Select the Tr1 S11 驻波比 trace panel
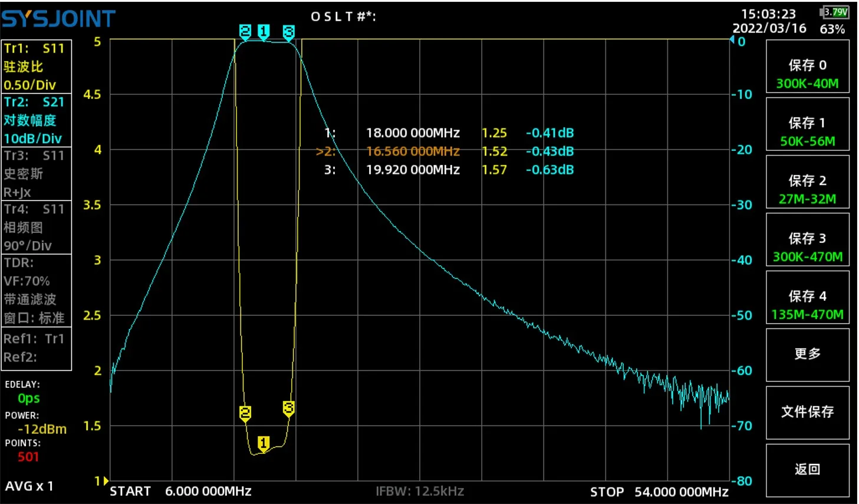The height and width of the screenshot is (504, 859). click(x=37, y=66)
